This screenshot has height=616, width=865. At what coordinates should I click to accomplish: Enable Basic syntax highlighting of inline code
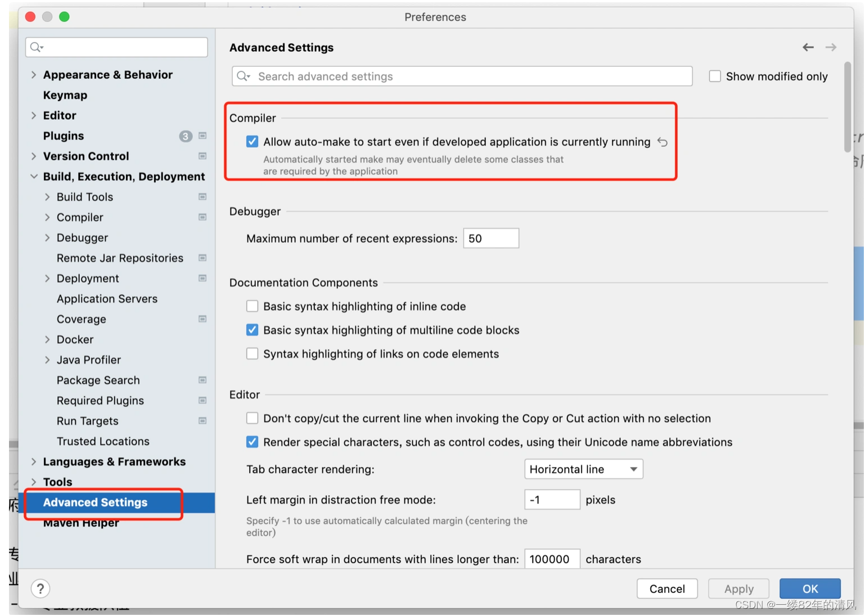(253, 306)
